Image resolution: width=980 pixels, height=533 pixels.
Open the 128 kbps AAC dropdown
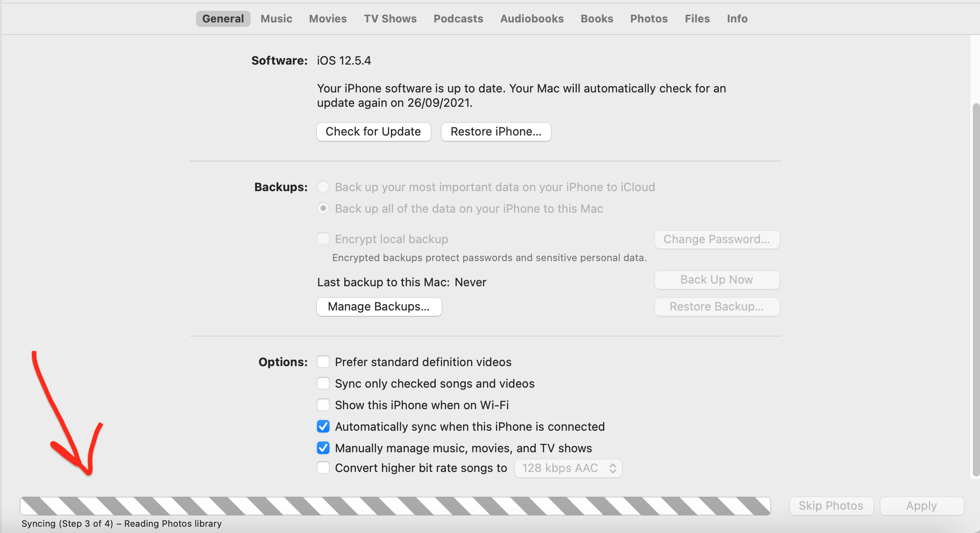pyautogui.click(x=568, y=468)
